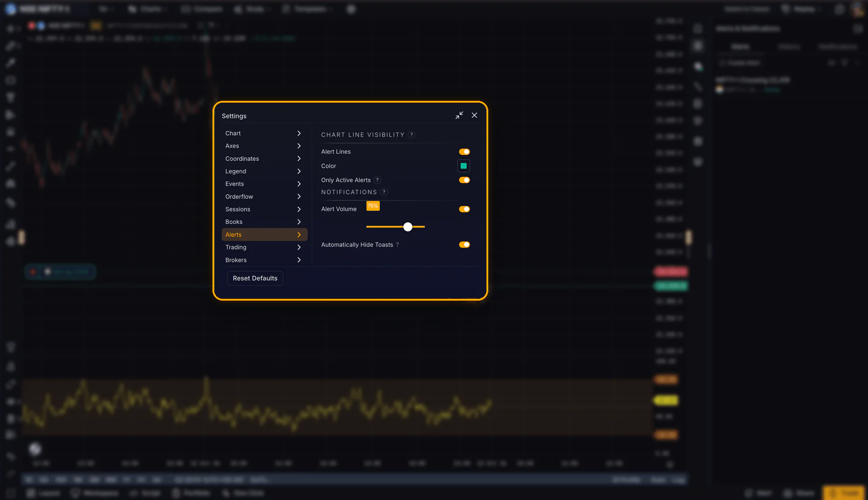868x500 pixels.
Task: Disable the Only Active Alerts switch
Action: (464, 180)
